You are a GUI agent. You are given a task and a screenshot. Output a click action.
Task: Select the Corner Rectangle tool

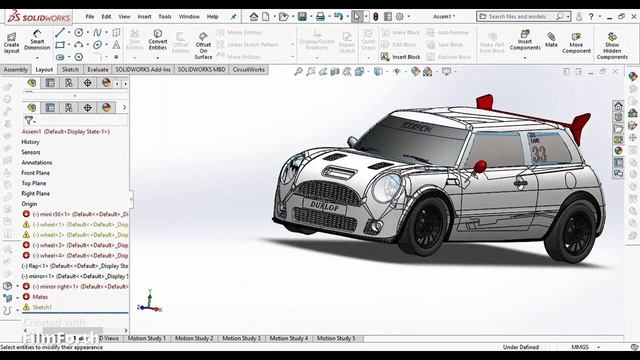click(x=60, y=44)
